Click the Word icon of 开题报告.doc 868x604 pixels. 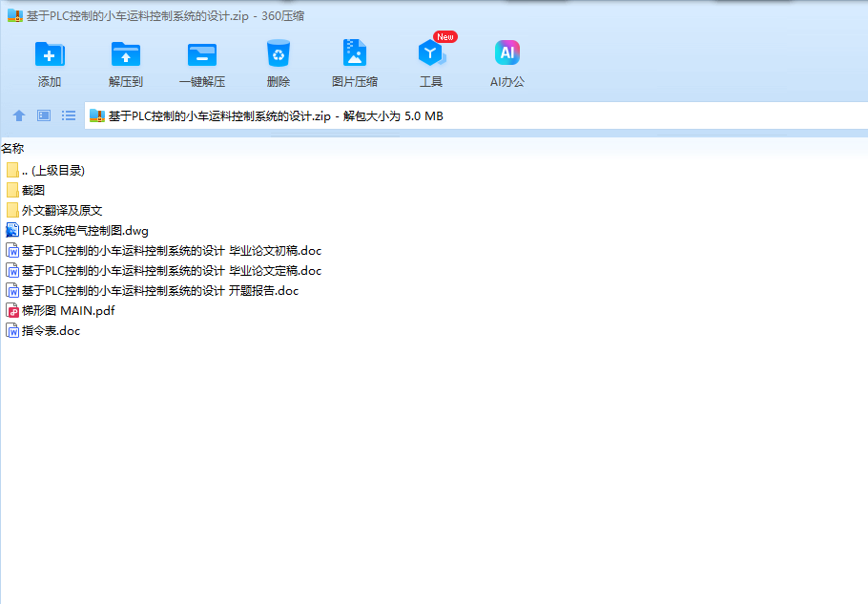tap(12, 291)
